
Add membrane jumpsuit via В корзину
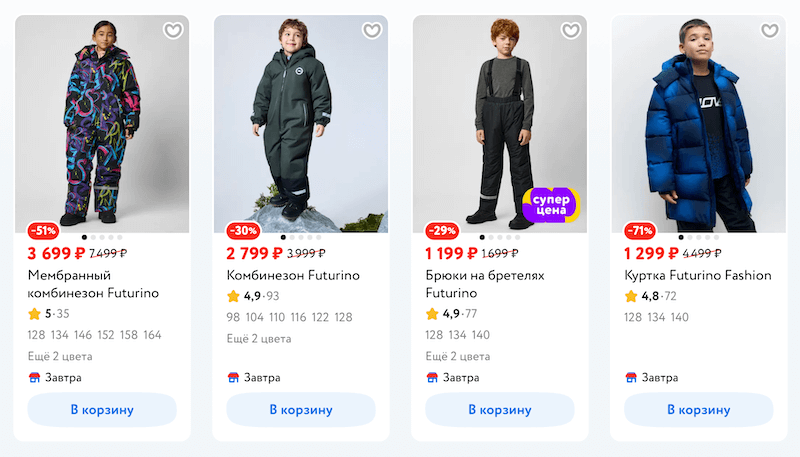click(102, 410)
